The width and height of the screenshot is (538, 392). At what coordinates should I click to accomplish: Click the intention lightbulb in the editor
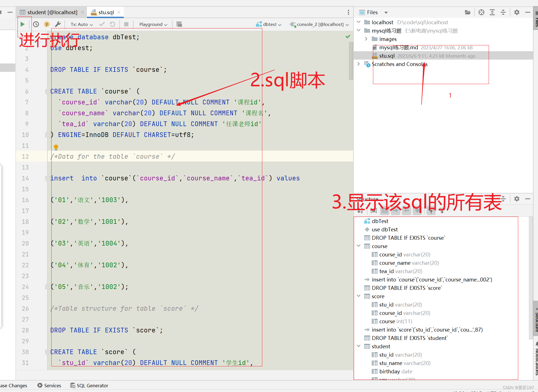point(56,147)
